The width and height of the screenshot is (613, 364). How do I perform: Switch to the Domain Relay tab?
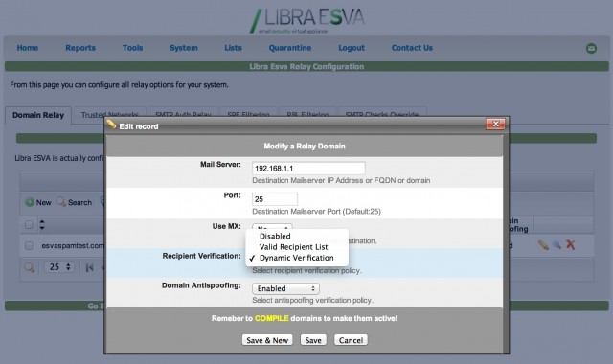point(38,115)
